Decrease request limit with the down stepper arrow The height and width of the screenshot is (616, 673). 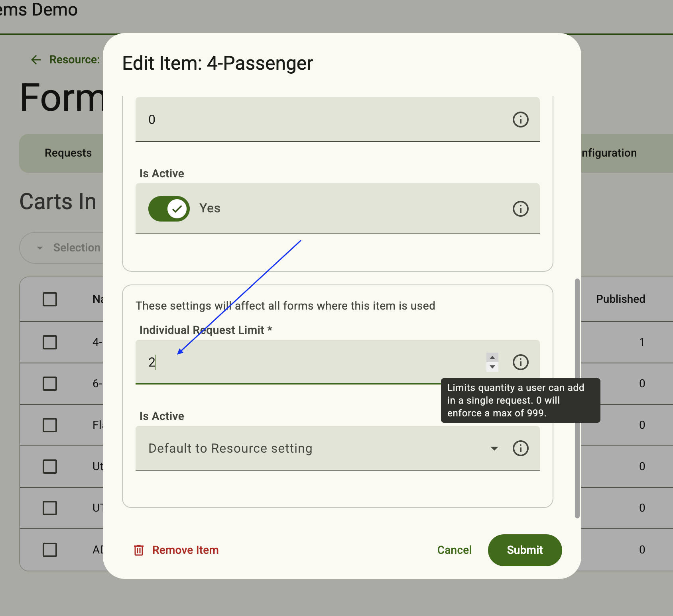point(492,367)
